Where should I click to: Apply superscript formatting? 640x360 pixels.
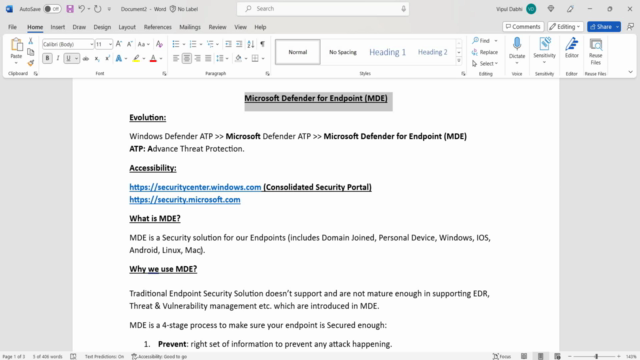(x=107, y=59)
